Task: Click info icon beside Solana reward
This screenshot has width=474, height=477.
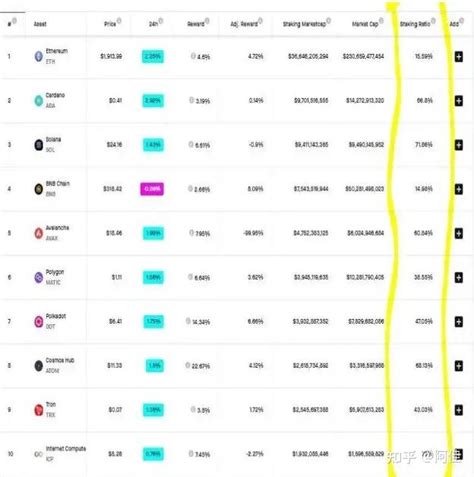Action: (191, 144)
